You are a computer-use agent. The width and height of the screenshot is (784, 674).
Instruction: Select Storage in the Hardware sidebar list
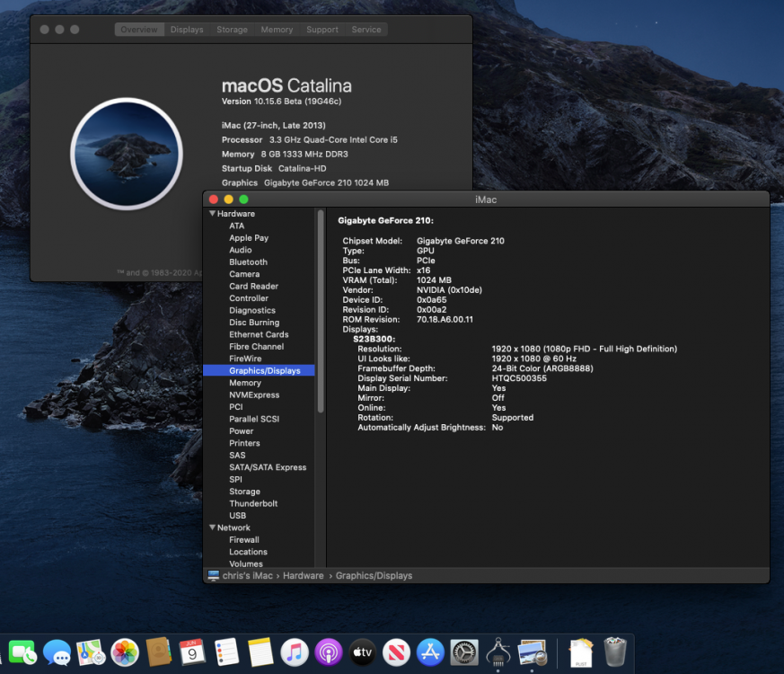click(244, 492)
